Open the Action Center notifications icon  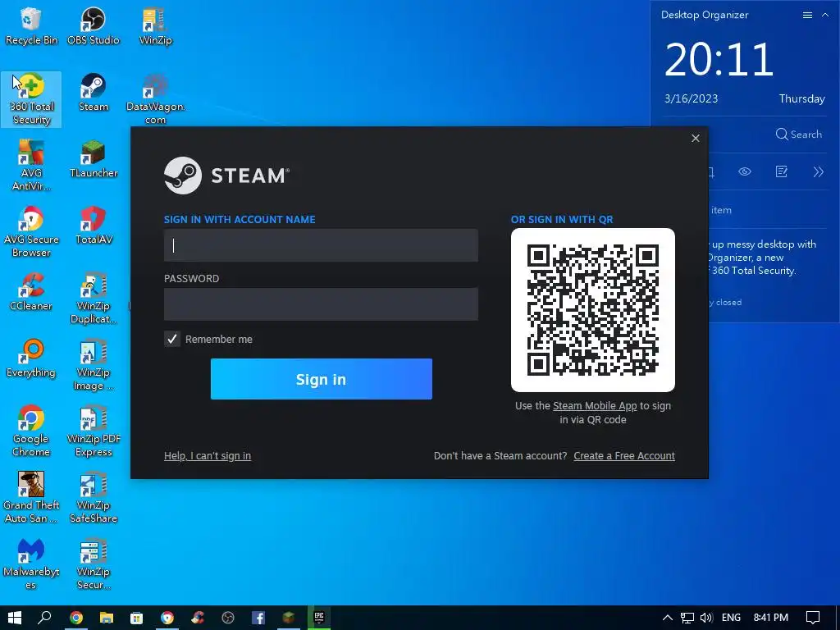[813, 618]
